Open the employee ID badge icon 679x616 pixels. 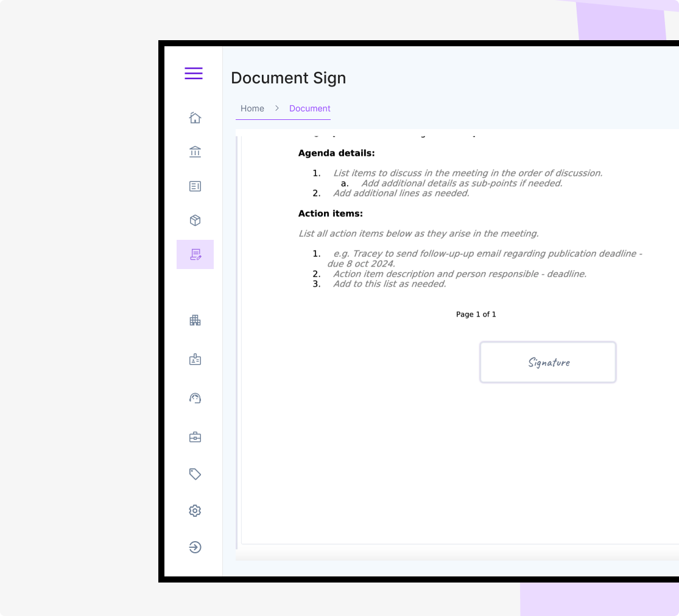pos(195,359)
